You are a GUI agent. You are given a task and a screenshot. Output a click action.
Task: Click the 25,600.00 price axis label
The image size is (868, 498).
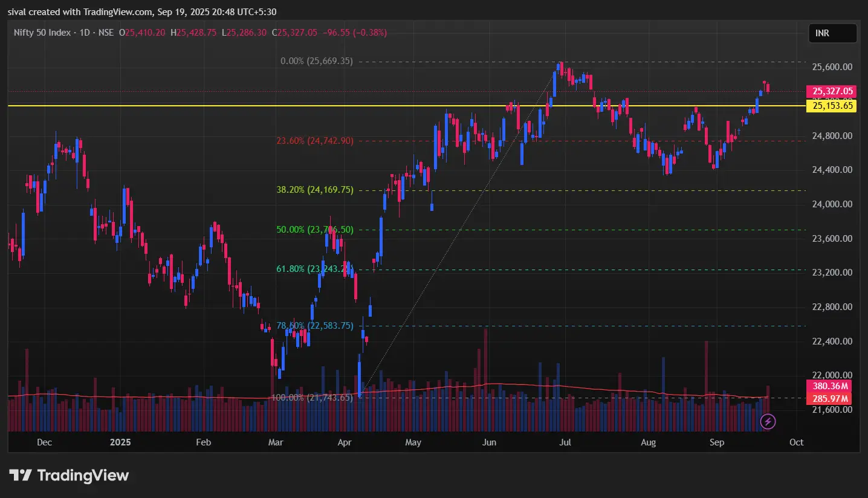(x=832, y=67)
